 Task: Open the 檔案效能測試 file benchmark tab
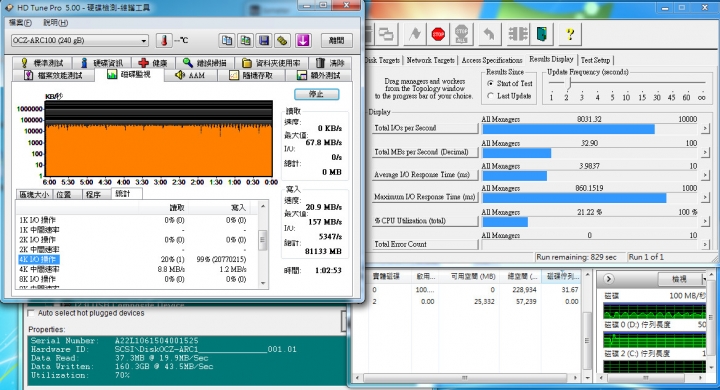[53, 75]
